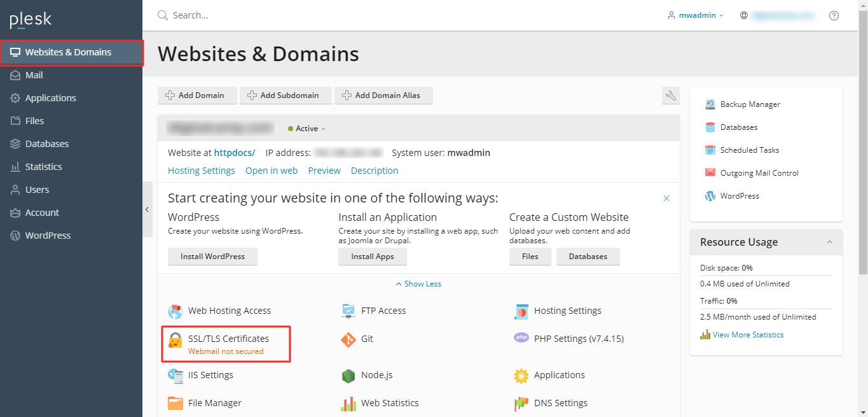Open Websites & Domains in sidebar

click(x=71, y=52)
